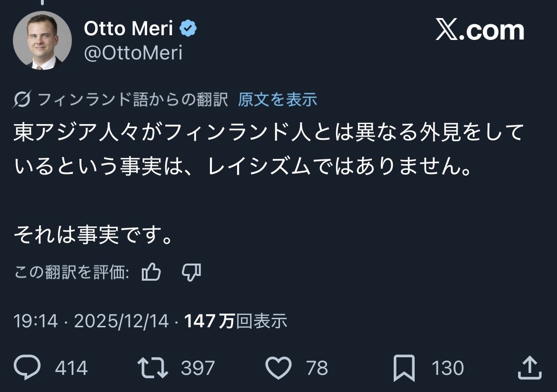
Task: Click the reply speech bubble icon
Action: coord(27,368)
